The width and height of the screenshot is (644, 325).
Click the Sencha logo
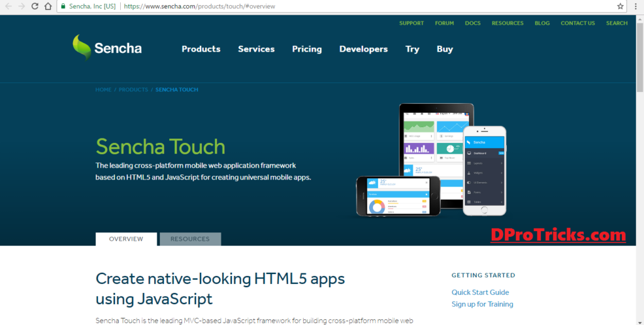107,47
